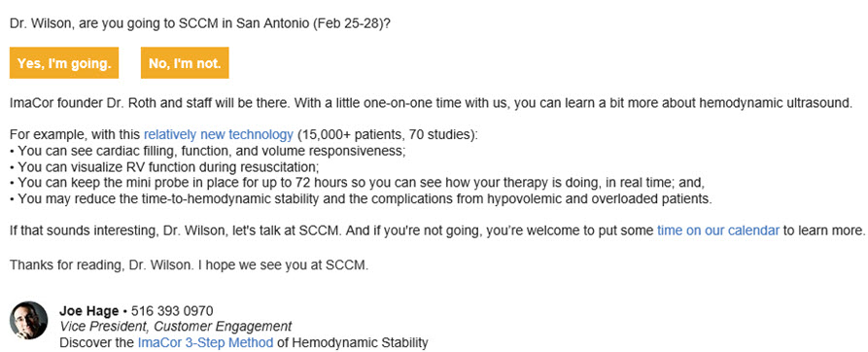Viewport: 868px width, 352px height.
Task: Click the SCCM in San Antonio question line
Action: [200, 25]
